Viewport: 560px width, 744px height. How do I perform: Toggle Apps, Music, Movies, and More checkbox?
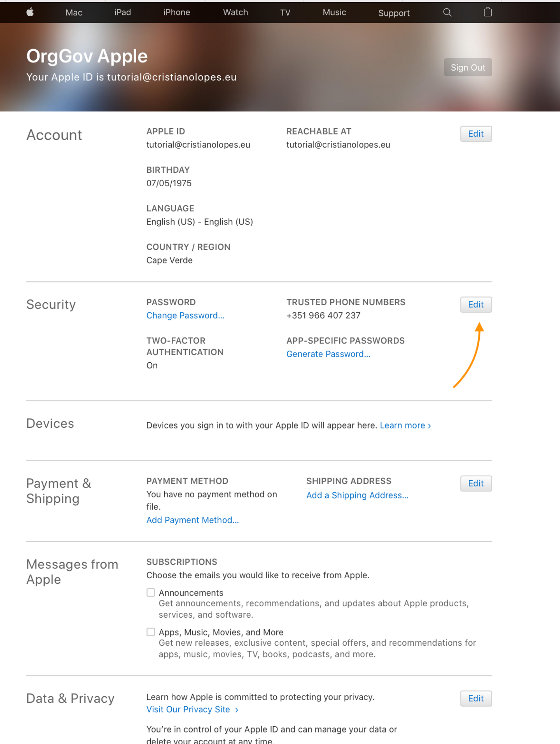click(151, 632)
